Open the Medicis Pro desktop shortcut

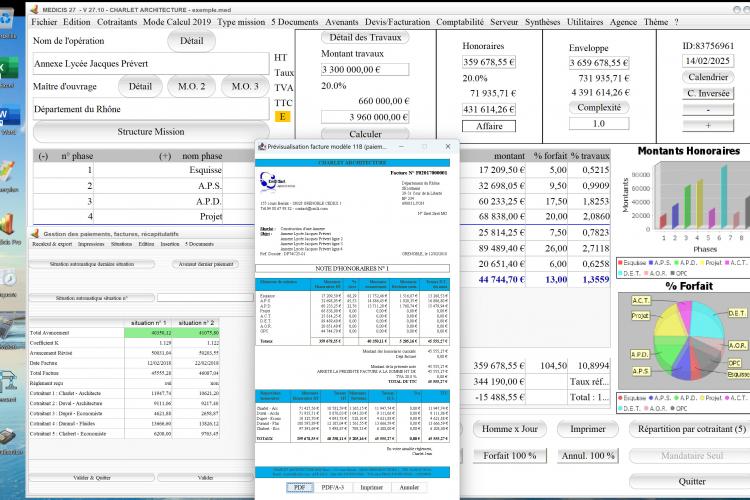pyautogui.click(x=8, y=225)
